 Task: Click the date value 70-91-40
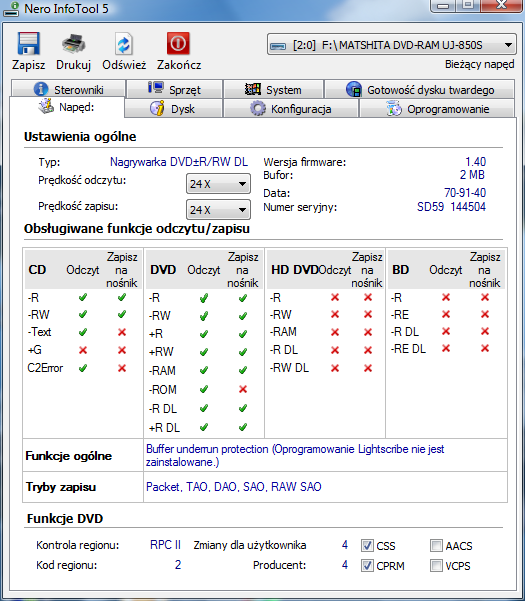click(x=465, y=192)
